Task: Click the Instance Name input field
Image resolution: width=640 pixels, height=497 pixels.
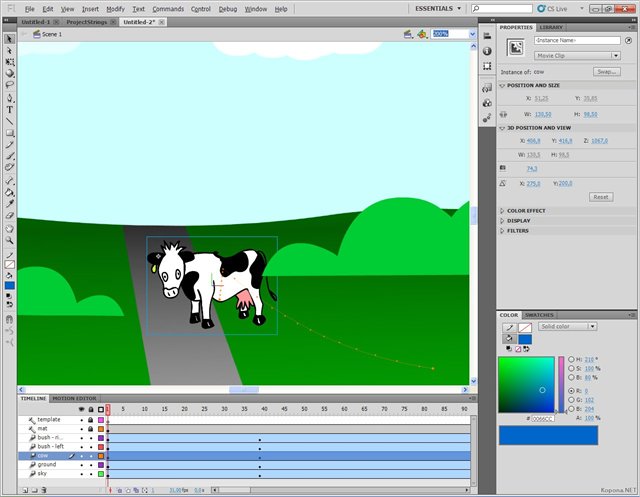Action: tap(578, 41)
